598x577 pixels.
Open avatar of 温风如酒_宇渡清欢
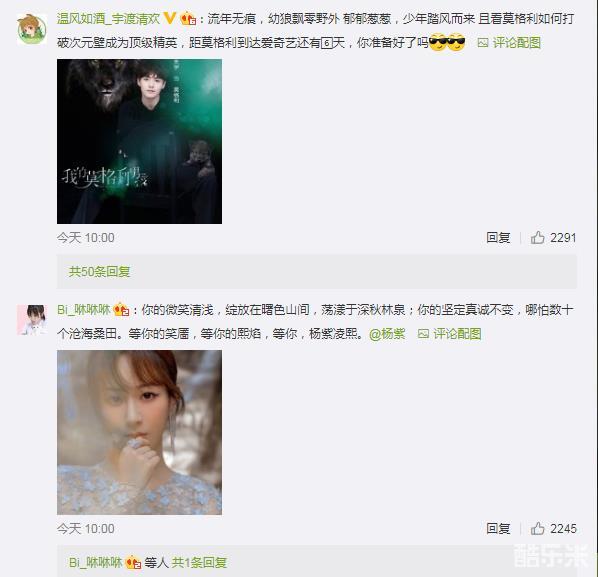(x=32, y=29)
